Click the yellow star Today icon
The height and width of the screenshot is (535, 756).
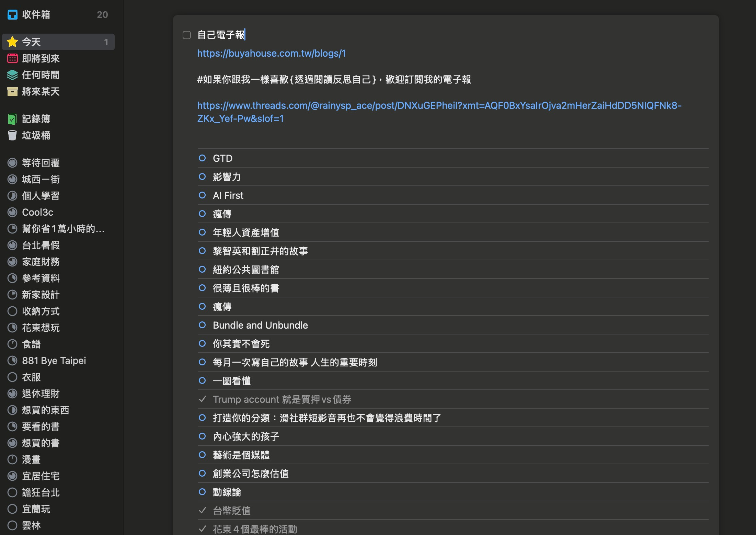12,42
